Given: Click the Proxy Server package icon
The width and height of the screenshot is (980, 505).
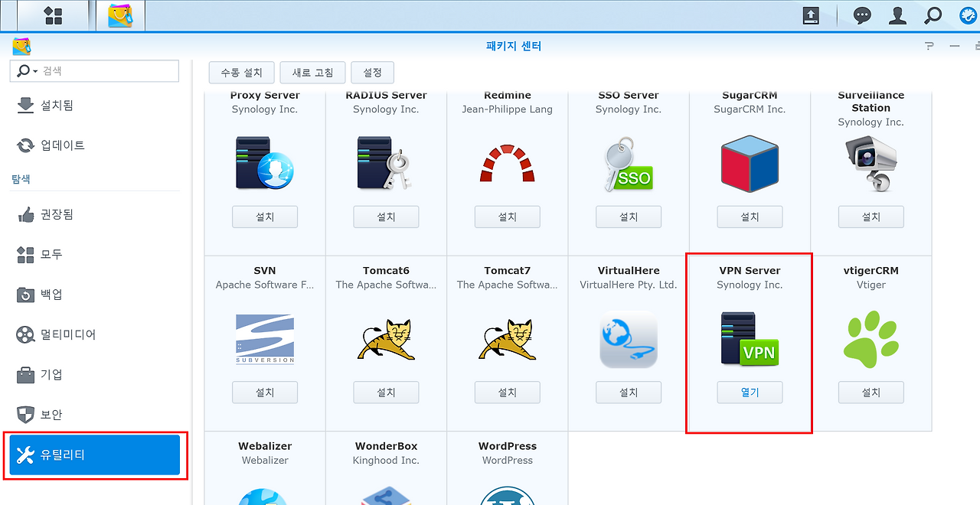Looking at the screenshot, I should tap(264, 162).
